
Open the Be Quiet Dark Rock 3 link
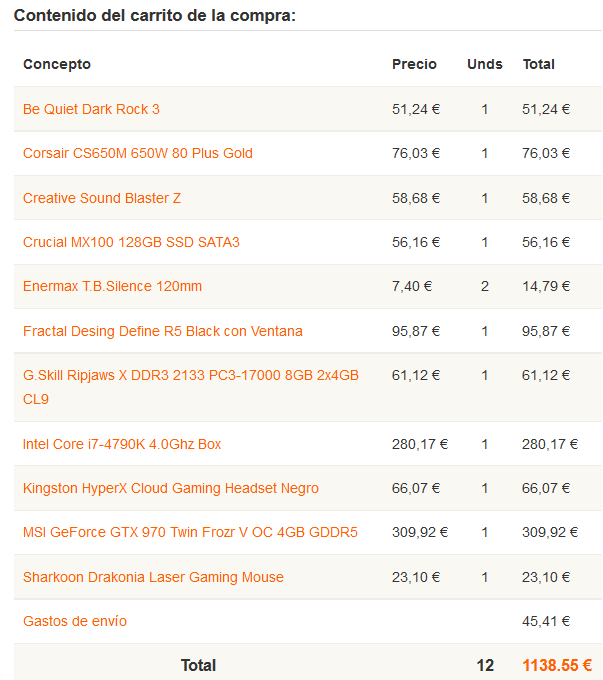tap(91, 109)
